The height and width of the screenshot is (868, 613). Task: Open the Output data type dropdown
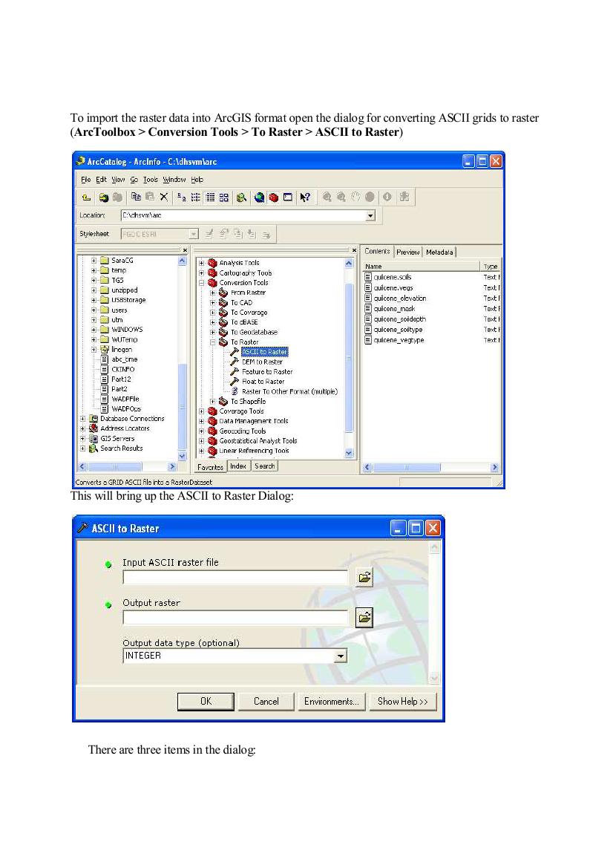pyautogui.click(x=341, y=656)
